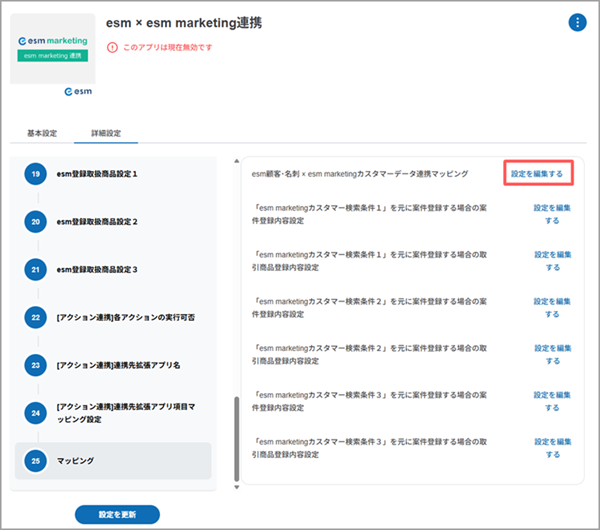
Task: Click the step 19 circle icon
Action: [34, 174]
